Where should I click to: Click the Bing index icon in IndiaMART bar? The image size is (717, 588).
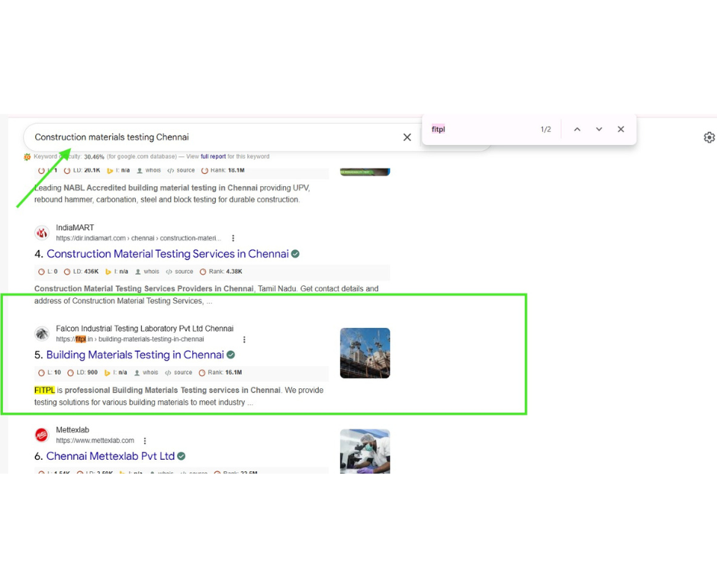pos(108,272)
